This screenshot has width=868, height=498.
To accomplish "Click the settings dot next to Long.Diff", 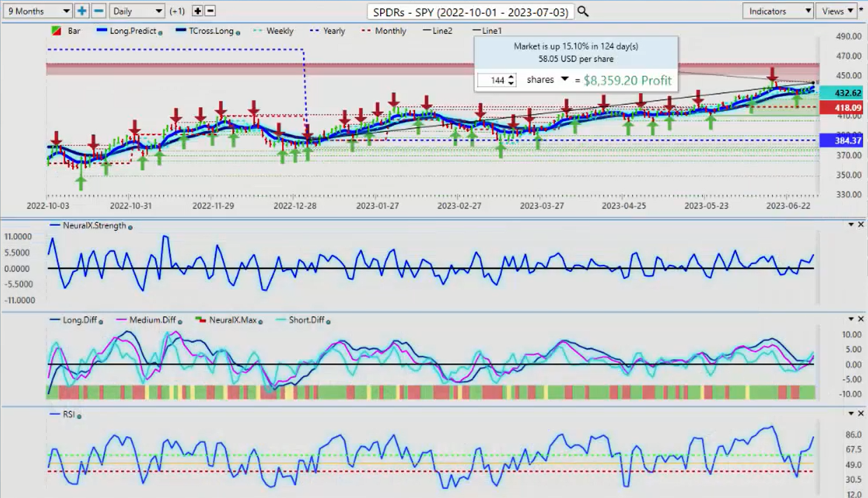I will pos(101,322).
